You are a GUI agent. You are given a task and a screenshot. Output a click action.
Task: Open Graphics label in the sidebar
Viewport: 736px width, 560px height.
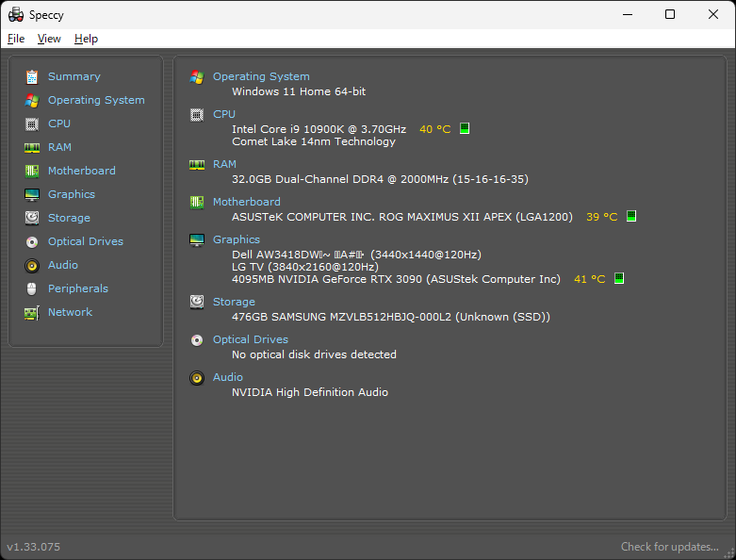pos(72,194)
